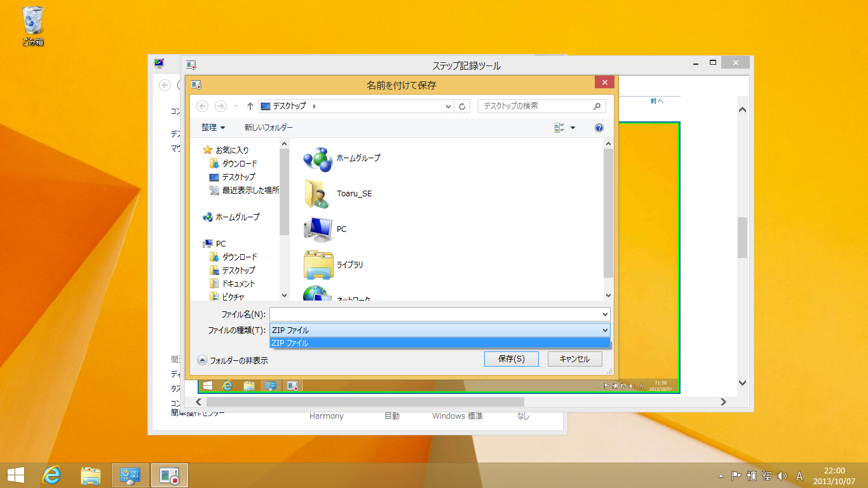Open the ファイル名 dropdown arrow

[604, 314]
